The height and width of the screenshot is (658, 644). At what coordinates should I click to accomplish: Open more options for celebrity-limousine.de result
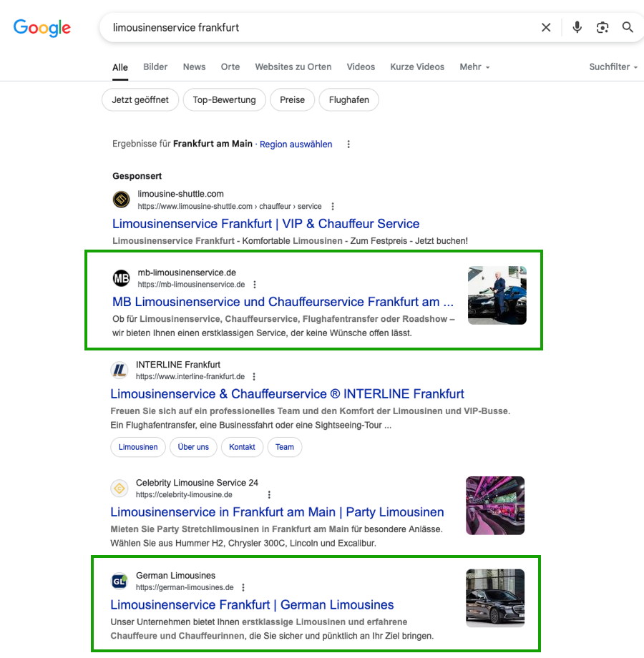tap(269, 495)
